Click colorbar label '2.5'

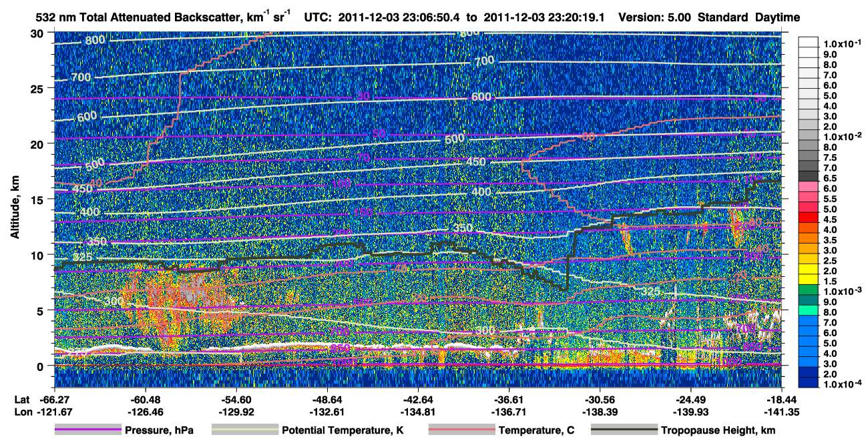(829, 261)
